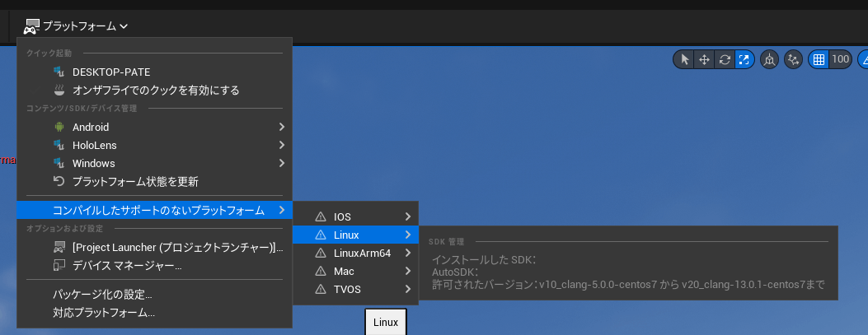
Task: Click the インストールした SDK: line
Action: click(x=485, y=260)
